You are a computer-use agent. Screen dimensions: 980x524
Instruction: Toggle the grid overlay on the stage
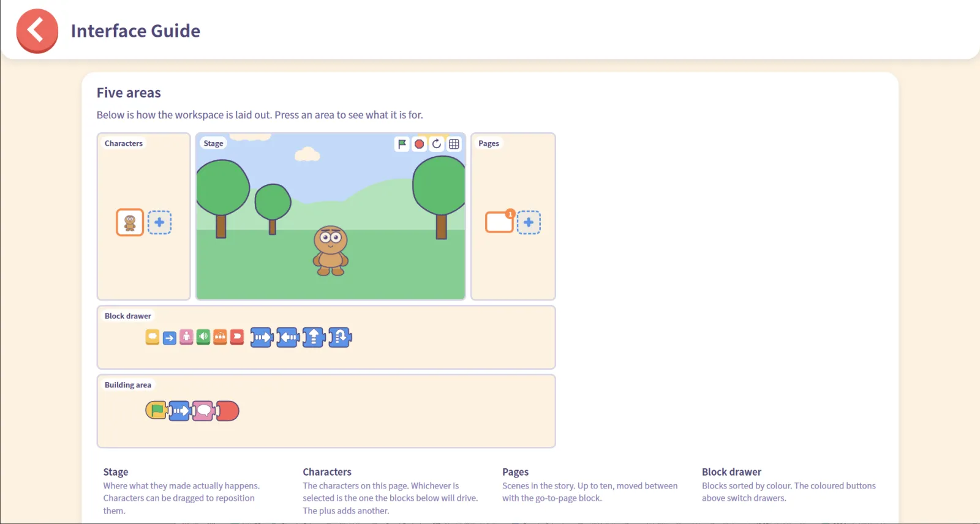click(x=454, y=144)
